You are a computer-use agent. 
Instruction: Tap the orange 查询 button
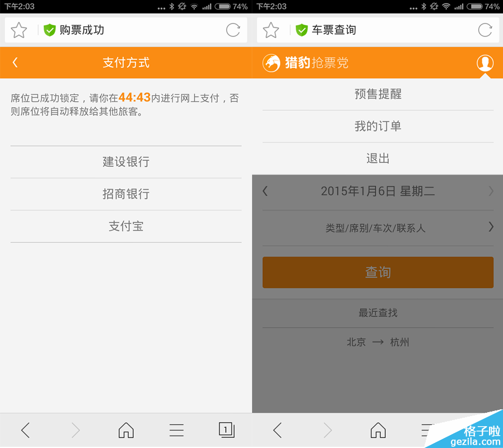coord(378,272)
